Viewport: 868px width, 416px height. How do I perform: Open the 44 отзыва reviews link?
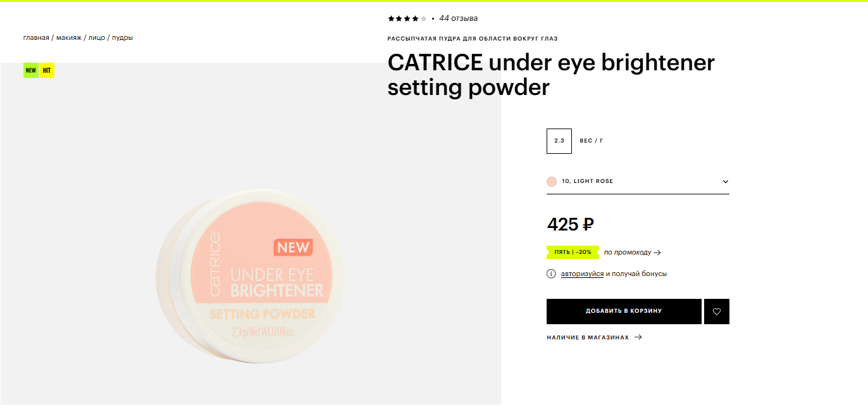click(x=459, y=18)
